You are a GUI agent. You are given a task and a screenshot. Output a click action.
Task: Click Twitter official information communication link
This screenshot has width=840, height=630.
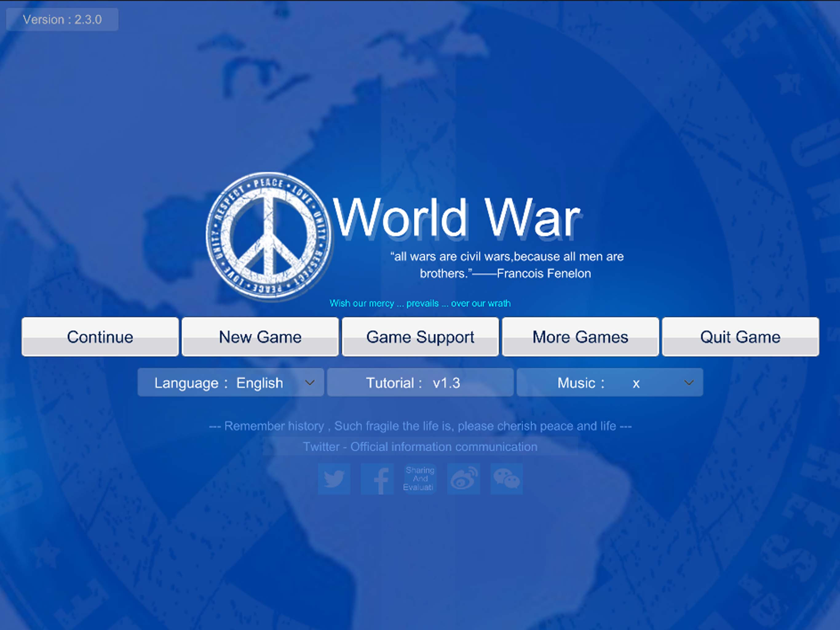420,447
